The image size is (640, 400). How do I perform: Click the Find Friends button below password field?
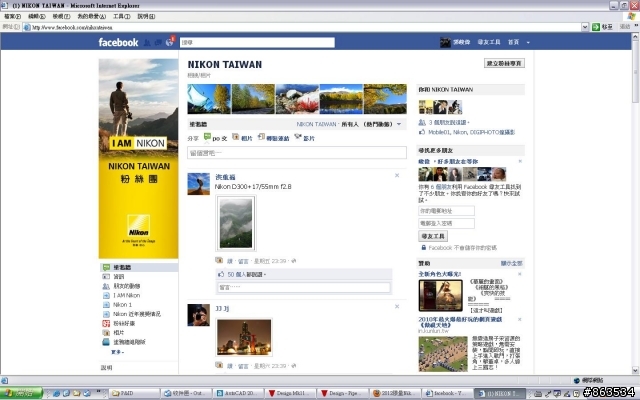coord(433,236)
